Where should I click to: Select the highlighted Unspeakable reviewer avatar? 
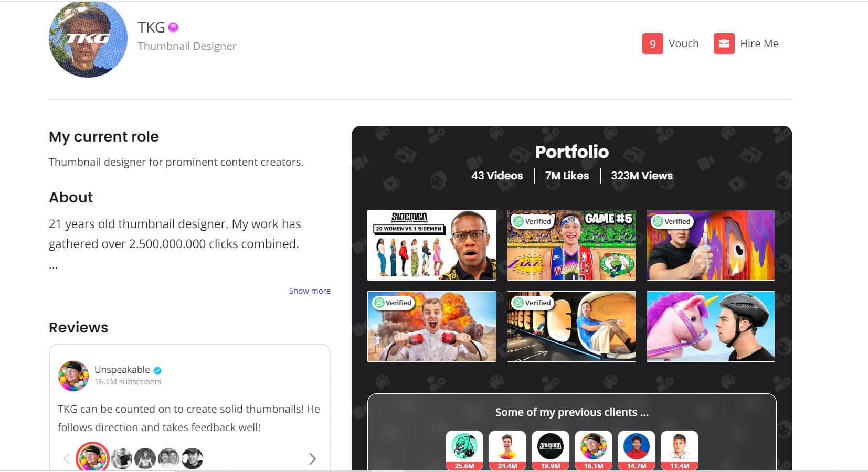92,457
